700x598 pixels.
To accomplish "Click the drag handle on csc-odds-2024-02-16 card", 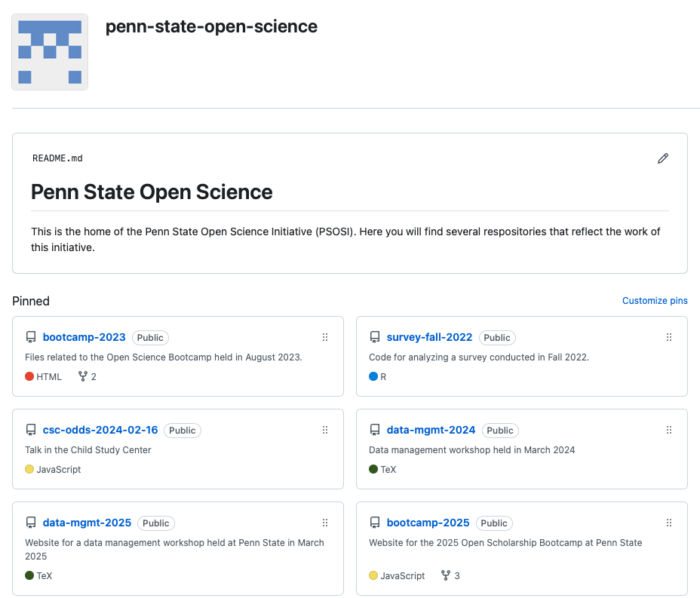I will click(x=325, y=430).
